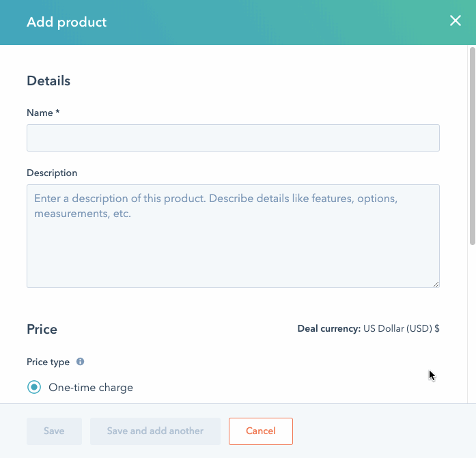Click the US Dollar (USD) currency value
Image resolution: width=476 pixels, height=458 pixels.
(401, 328)
